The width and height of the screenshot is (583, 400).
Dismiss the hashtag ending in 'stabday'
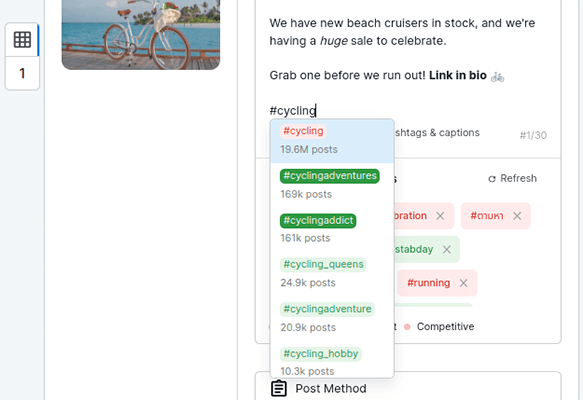pos(447,249)
